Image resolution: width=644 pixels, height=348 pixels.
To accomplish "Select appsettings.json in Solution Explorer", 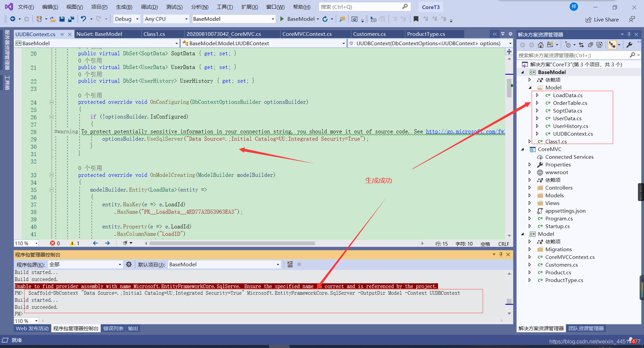I will [x=565, y=211].
